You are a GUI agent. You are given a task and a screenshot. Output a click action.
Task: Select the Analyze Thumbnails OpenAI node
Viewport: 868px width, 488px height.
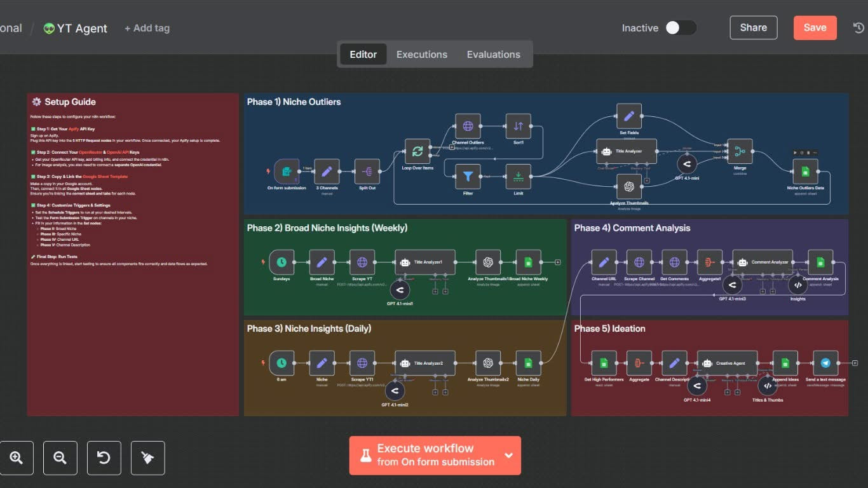[629, 186]
